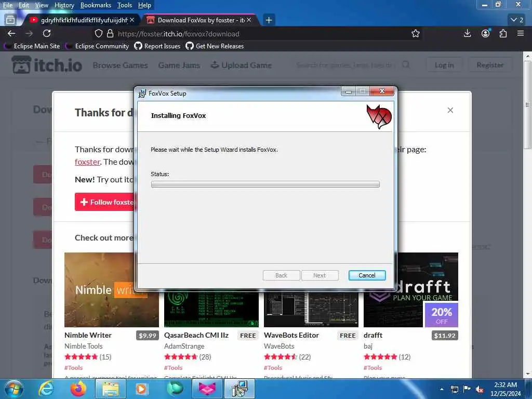Screen dimensions: 532x399
Task: Click the Follow foxster button
Action: (105, 202)
